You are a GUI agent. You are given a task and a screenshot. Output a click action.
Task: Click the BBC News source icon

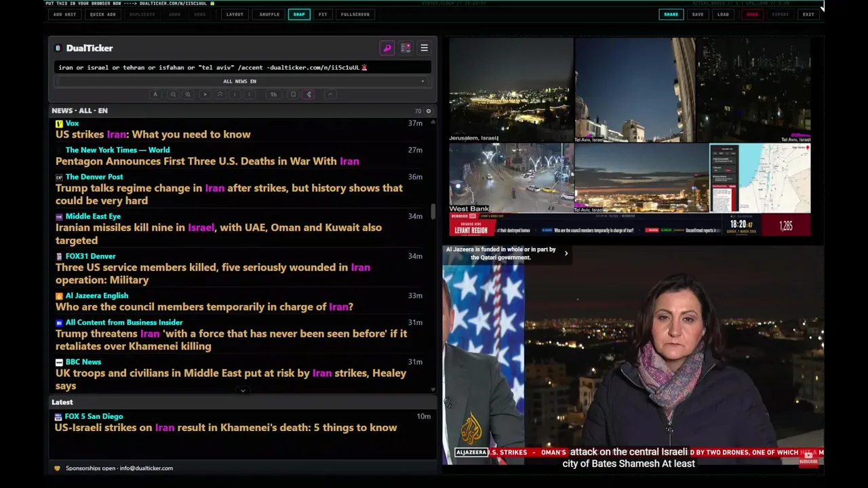coord(59,363)
